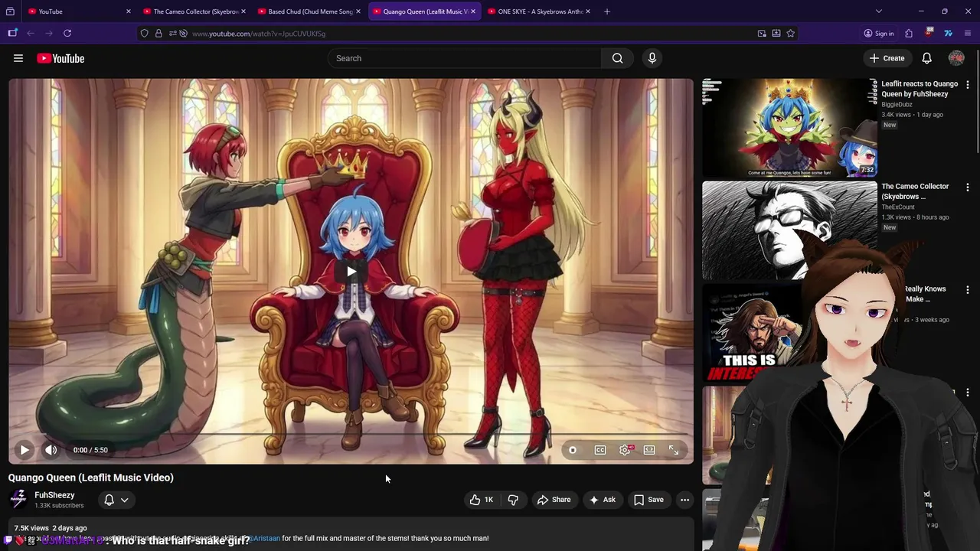Screen dimensions: 980x551
Task: Click the blue extension icon in toolbar
Action: (948, 34)
